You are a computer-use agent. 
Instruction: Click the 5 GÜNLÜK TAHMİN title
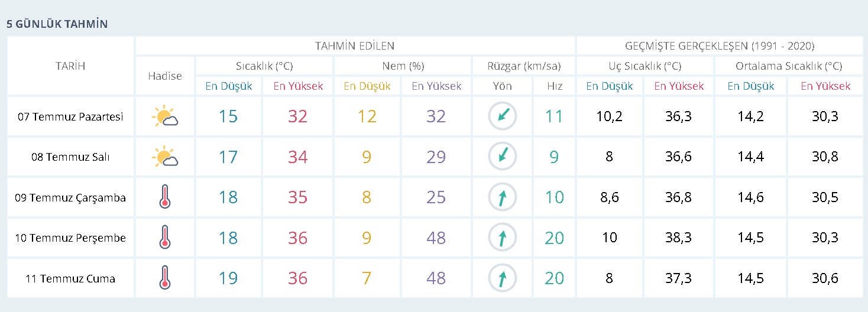coord(57,24)
